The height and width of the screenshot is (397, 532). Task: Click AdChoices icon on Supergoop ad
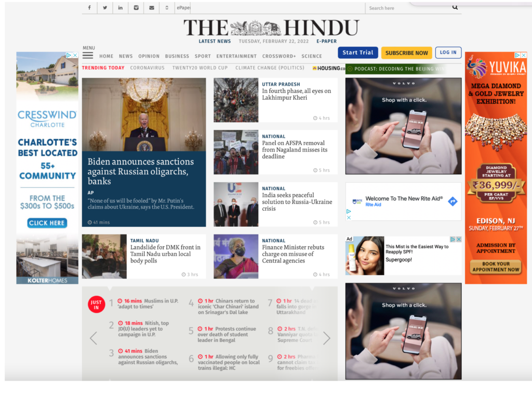pyautogui.click(x=453, y=239)
